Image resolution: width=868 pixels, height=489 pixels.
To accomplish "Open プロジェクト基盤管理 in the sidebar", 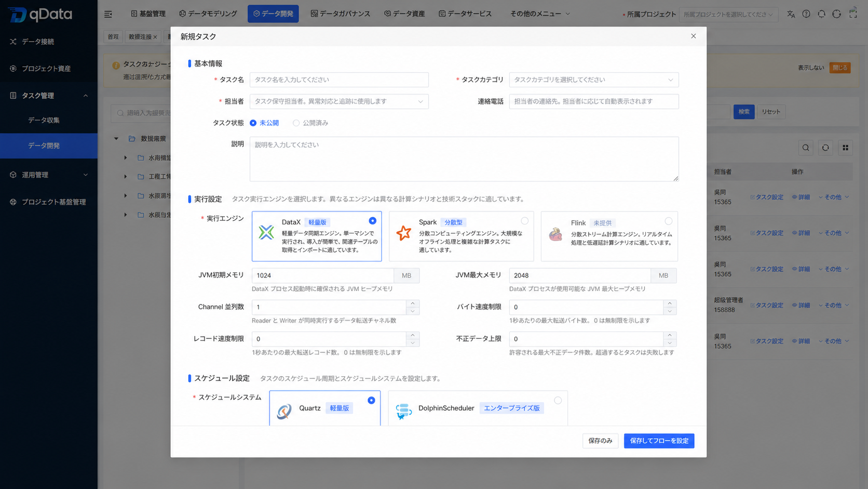I will [x=49, y=202].
